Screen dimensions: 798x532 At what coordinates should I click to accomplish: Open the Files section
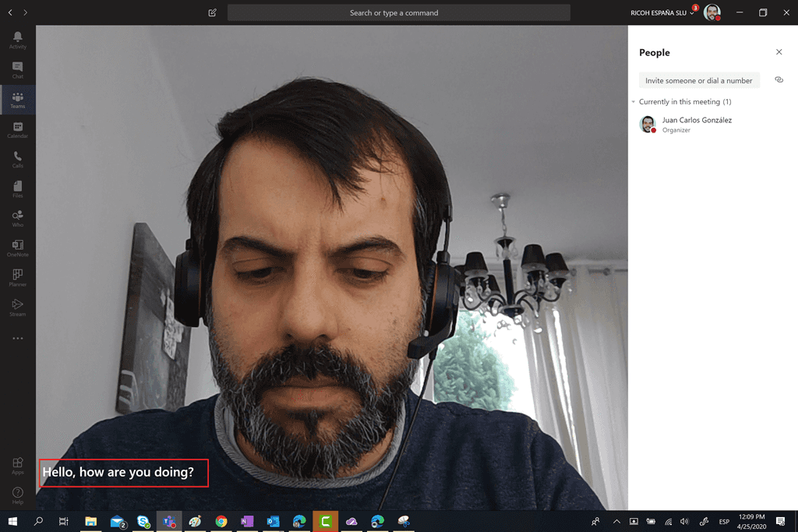(17, 188)
